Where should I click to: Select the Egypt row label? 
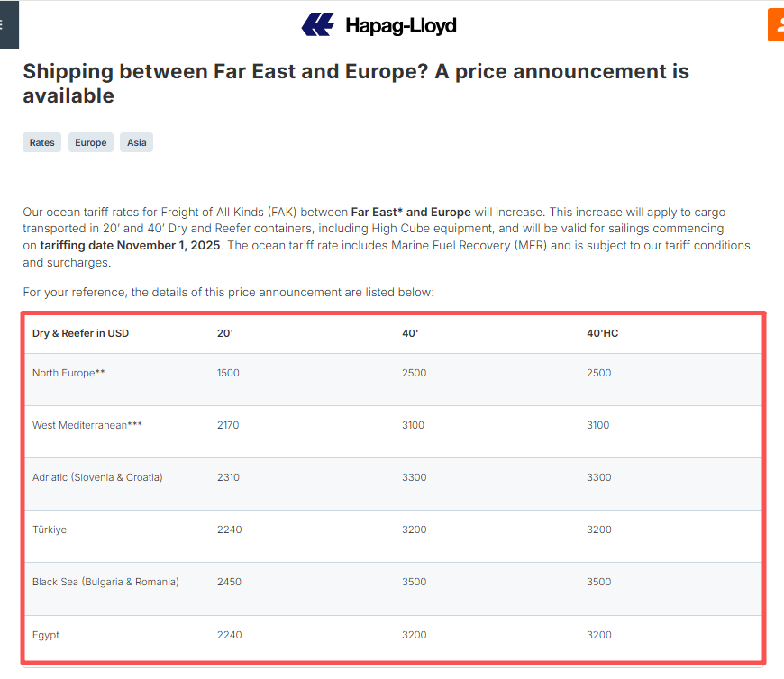point(46,635)
